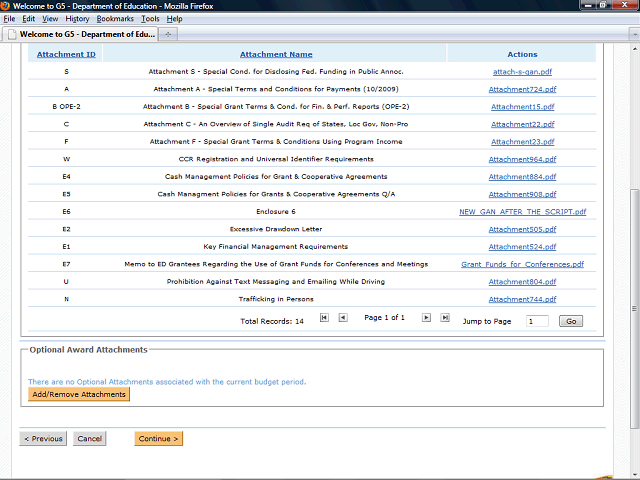
Task: Open attach-s-gan.pdf attachment
Action: pos(522,72)
